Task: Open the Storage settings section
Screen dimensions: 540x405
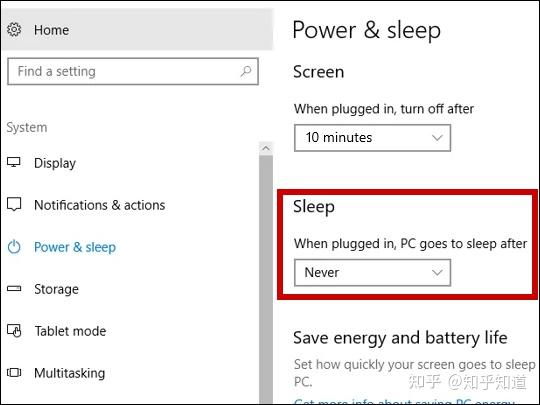Action: (x=56, y=289)
